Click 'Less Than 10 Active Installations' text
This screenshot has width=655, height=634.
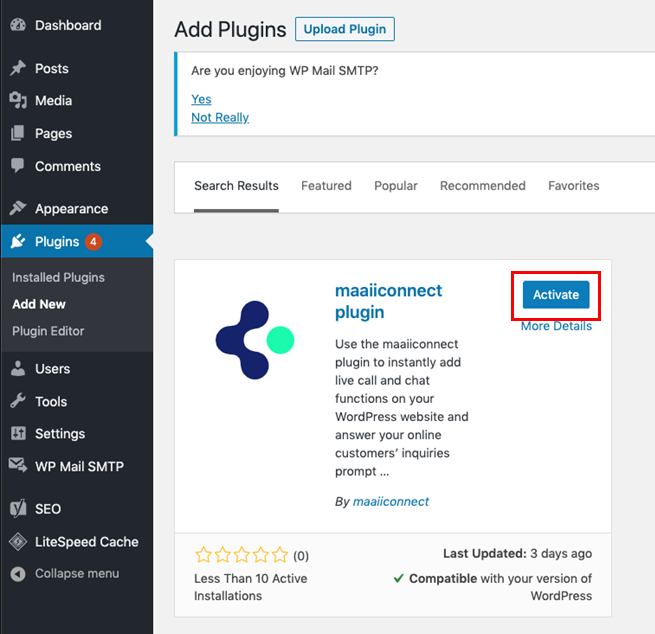point(251,587)
